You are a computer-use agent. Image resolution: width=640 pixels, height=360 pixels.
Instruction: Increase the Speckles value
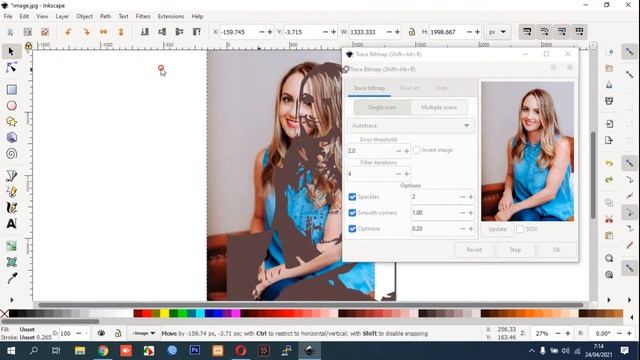pyautogui.click(x=471, y=197)
